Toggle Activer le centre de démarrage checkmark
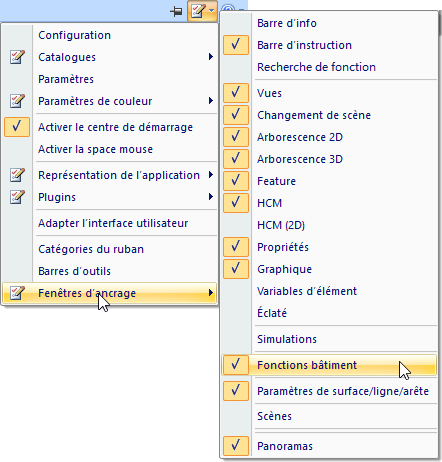 (17, 127)
